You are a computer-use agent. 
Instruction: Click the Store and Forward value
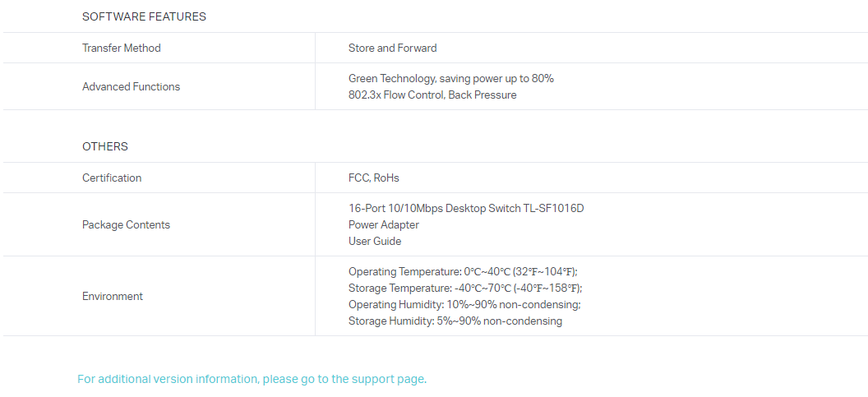[392, 48]
